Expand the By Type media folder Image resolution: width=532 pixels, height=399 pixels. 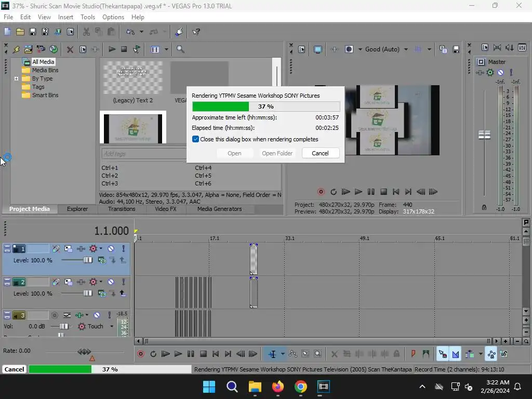16,78
